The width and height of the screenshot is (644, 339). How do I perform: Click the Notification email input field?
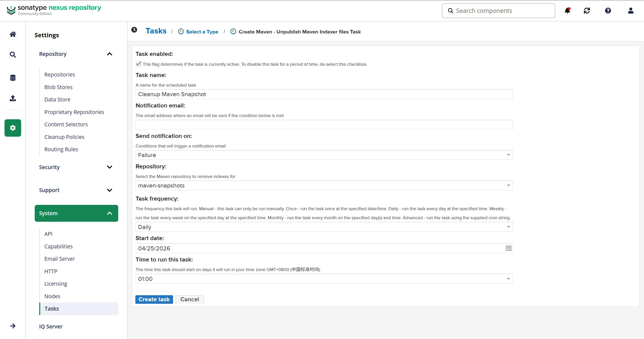pos(324,125)
